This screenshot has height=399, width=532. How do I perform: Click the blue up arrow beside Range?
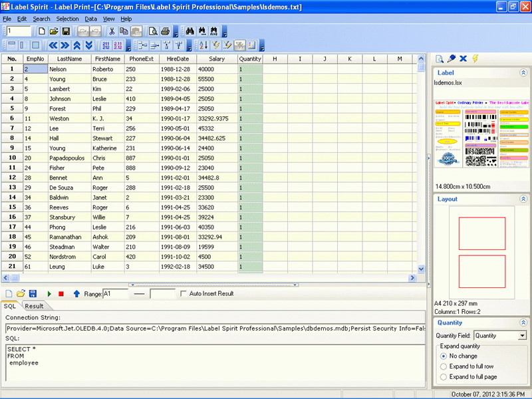click(x=76, y=293)
